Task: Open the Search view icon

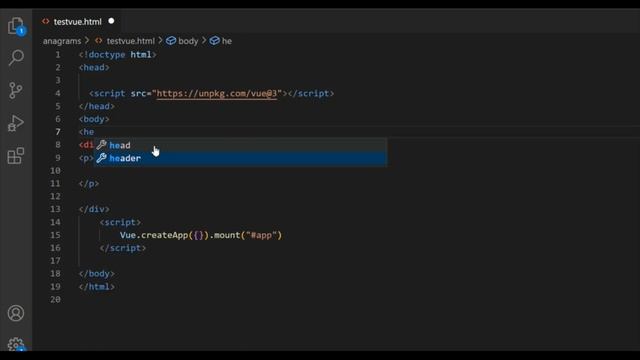Action: [x=16, y=58]
